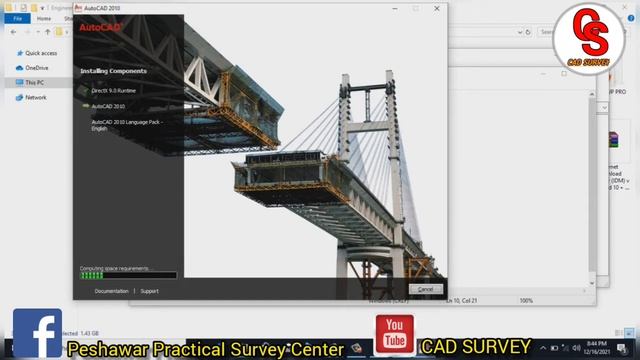Select the WinRAR archive file icon
Viewport: 640px width, 360px height.
tap(613, 140)
